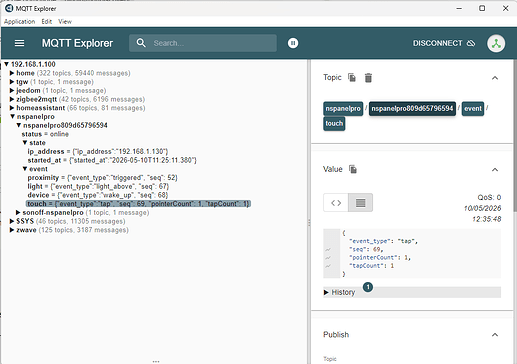517x364 pixels.
Task: Switch to formatted lines view toggle
Action: (360, 203)
